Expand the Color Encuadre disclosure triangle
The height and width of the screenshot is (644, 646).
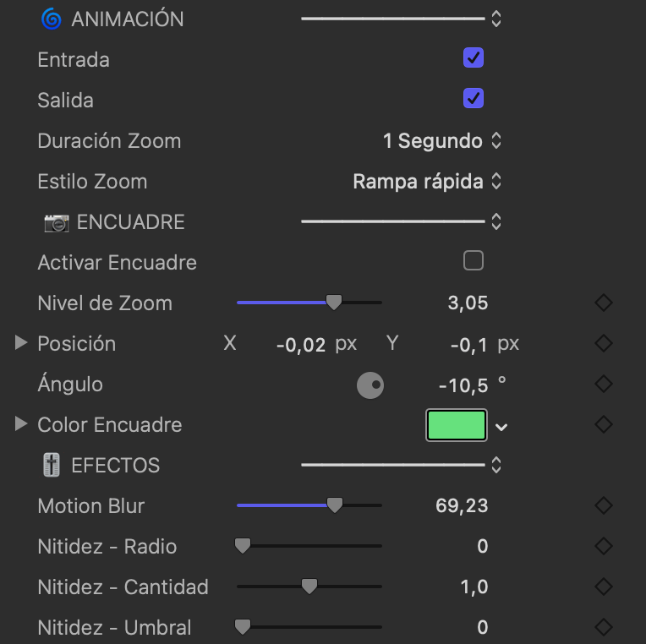21,424
